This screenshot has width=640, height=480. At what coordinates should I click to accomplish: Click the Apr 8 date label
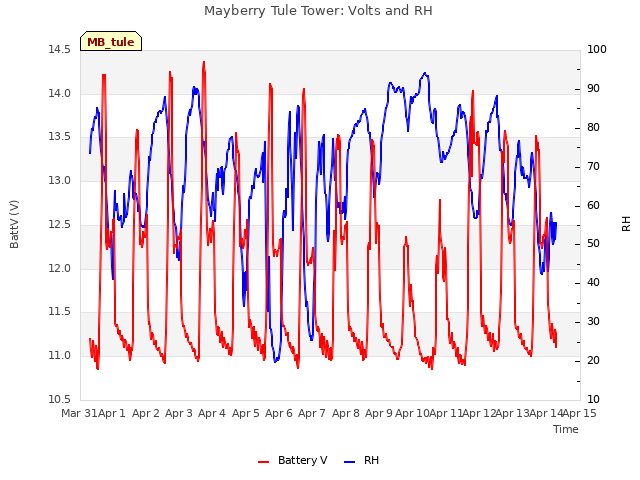pyautogui.click(x=346, y=413)
